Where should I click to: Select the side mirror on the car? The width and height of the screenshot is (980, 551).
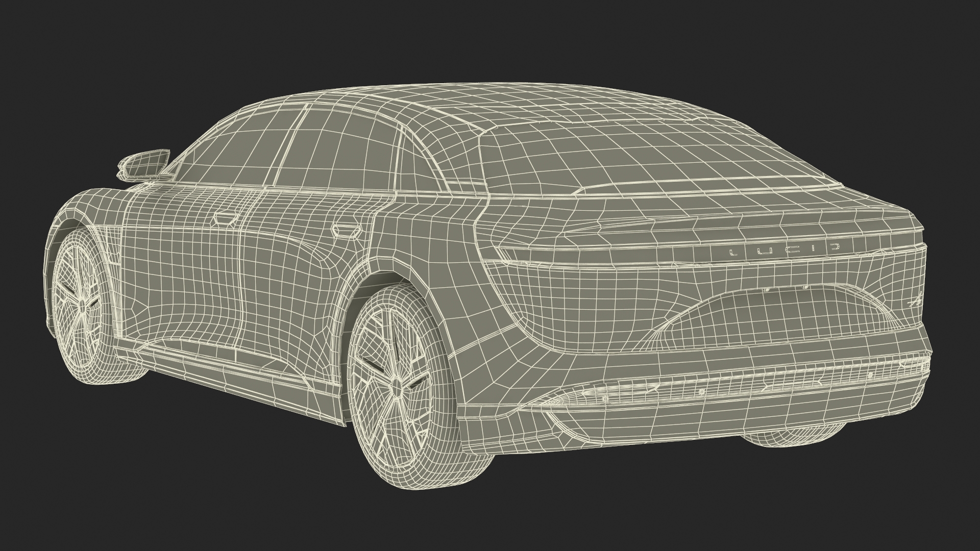[144, 163]
